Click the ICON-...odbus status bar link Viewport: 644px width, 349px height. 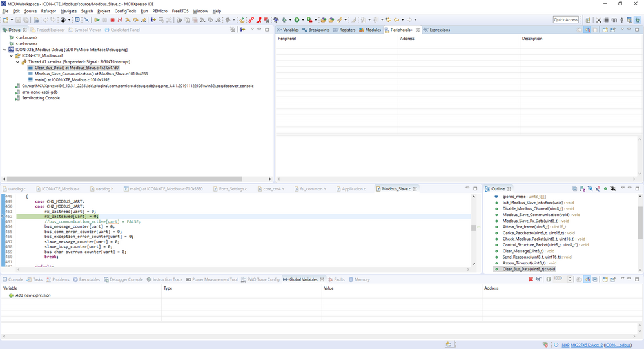pos(618,345)
